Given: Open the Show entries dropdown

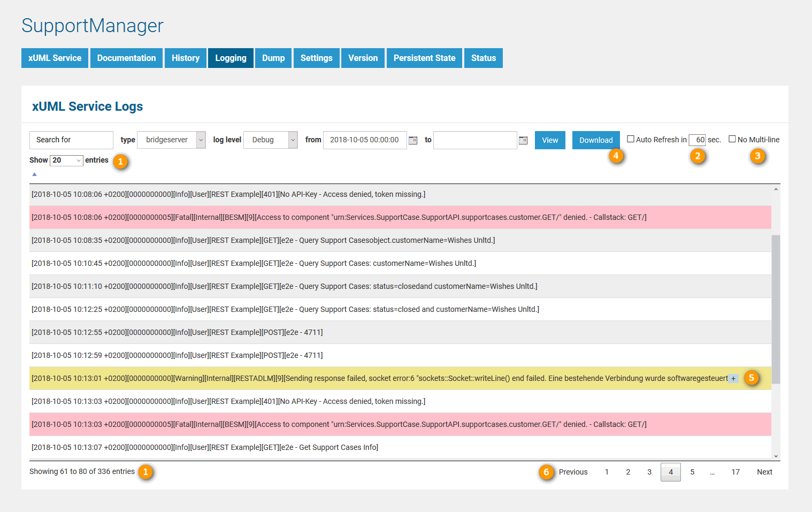Looking at the screenshot, I should pos(66,160).
